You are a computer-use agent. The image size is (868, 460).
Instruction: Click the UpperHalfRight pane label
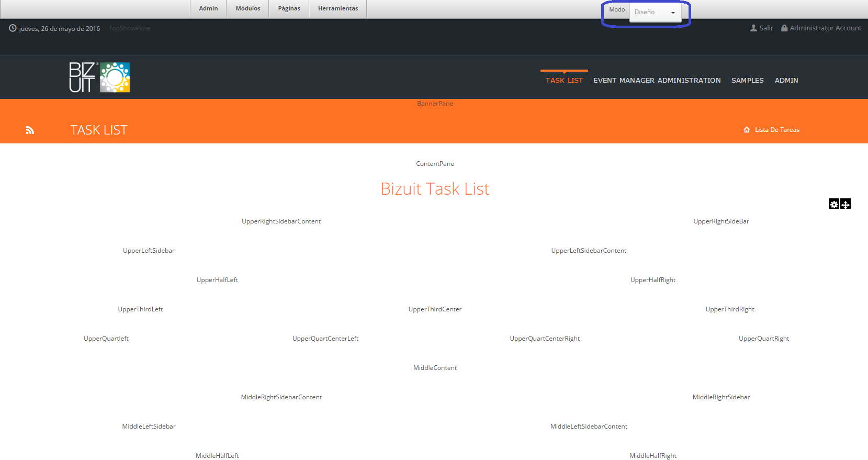point(653,280)
